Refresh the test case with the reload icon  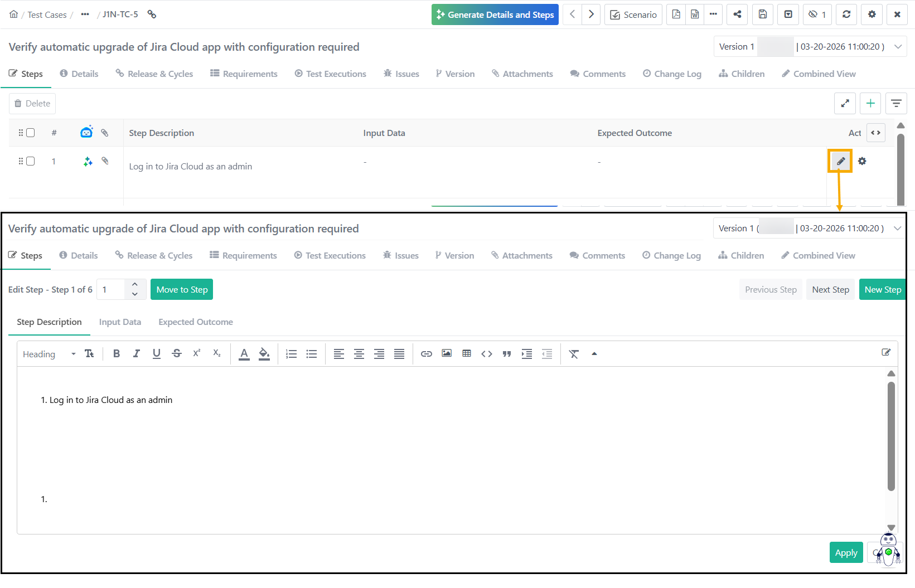tap(846, 14)
